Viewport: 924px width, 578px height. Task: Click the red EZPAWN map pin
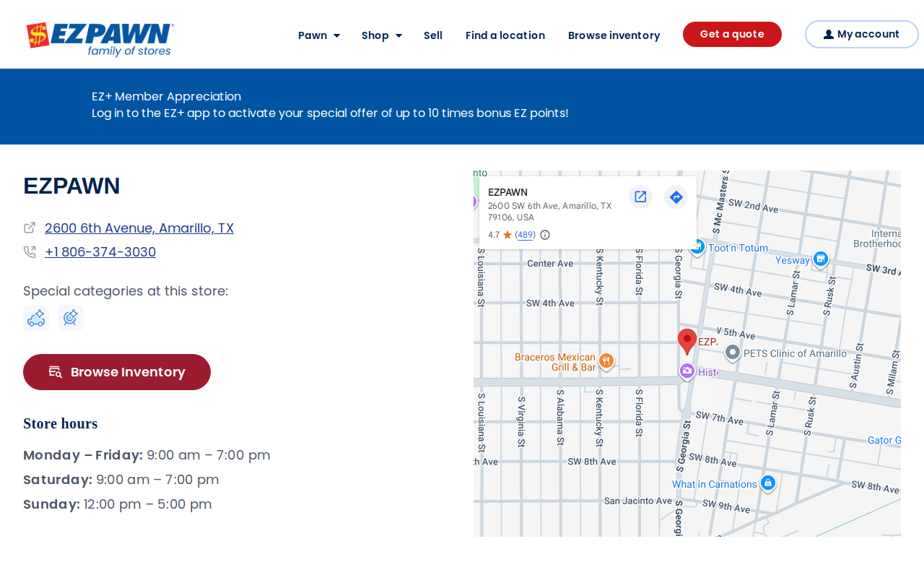(687, 341)
